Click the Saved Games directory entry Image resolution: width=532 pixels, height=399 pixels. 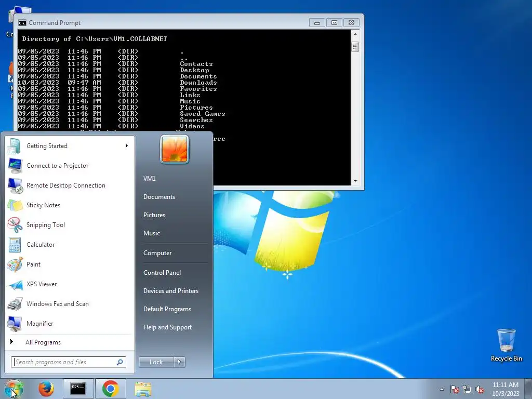[x=203, y=114]
